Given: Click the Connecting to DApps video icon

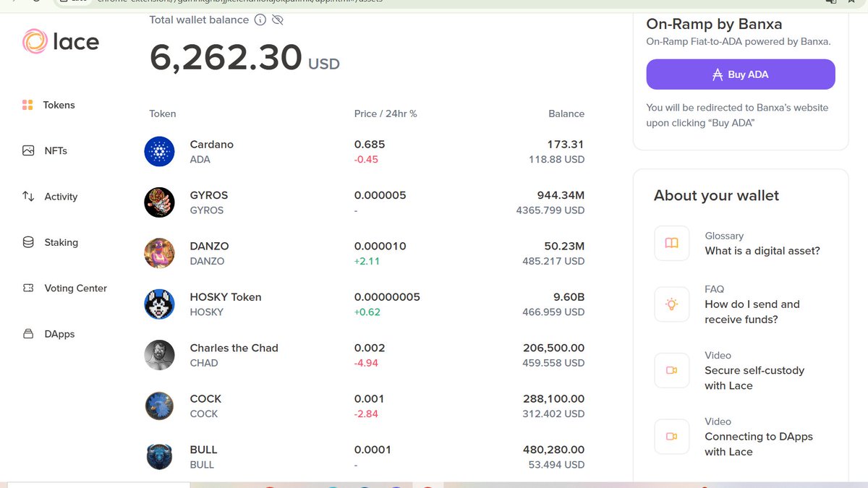Looking at the screenshot, I should point(672,437).
